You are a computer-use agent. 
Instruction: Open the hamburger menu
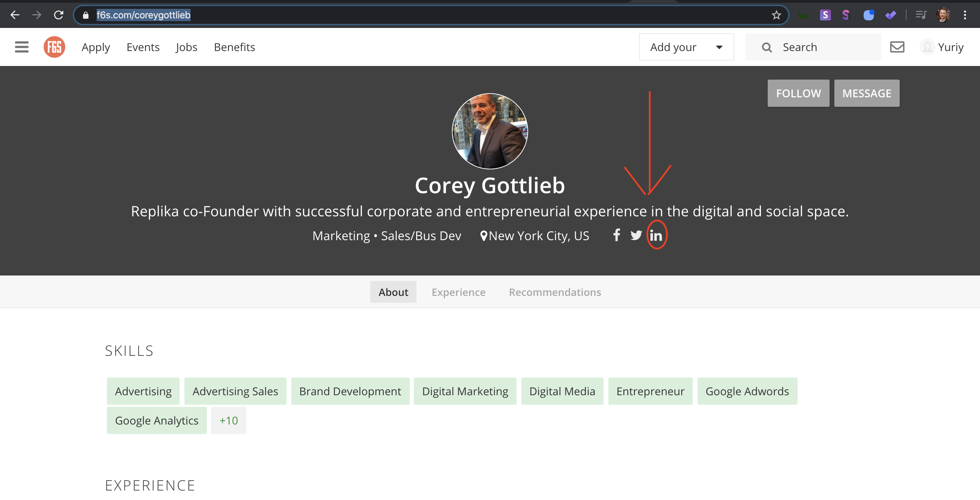pos(22,47)
